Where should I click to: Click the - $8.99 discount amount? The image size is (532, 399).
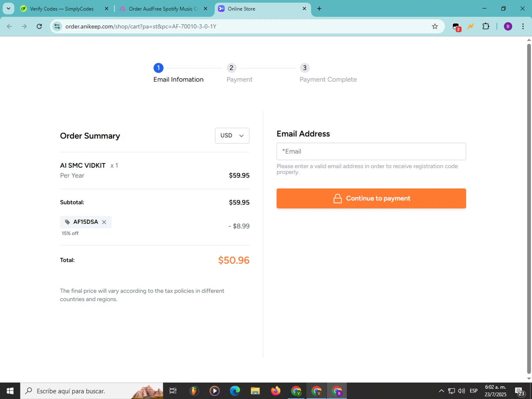point(239,226)
